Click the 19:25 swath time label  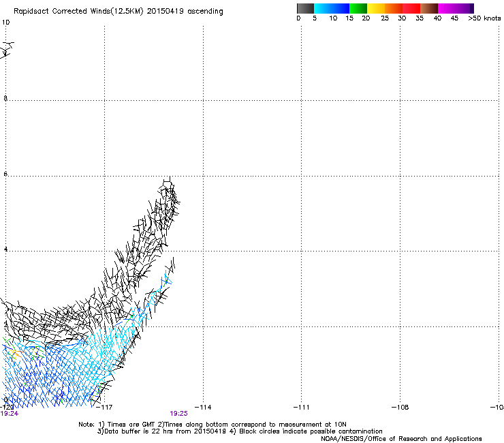178,414
